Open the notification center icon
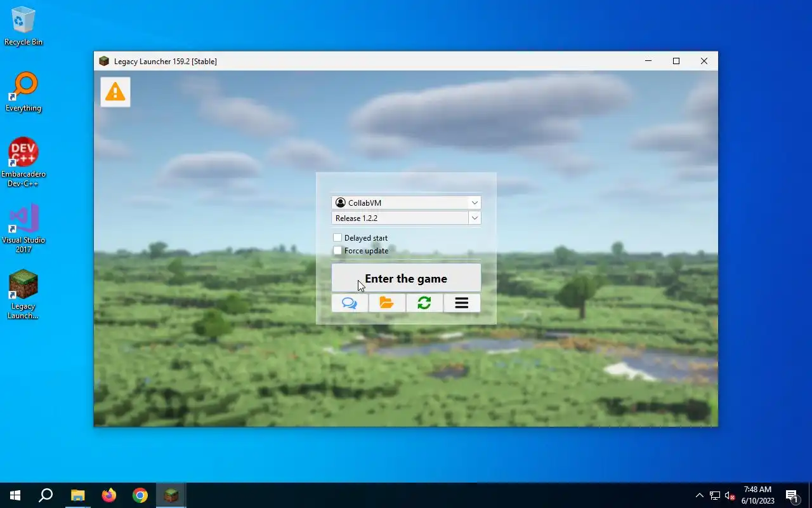This screenshot has width=812, height=508. pyautogui.click(x=792, y=495)
